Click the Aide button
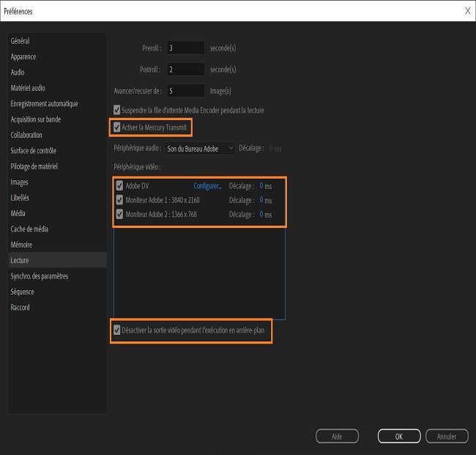The width and height of the screenshot is (476, 455). pyautogui.click(x=337, y=436)
